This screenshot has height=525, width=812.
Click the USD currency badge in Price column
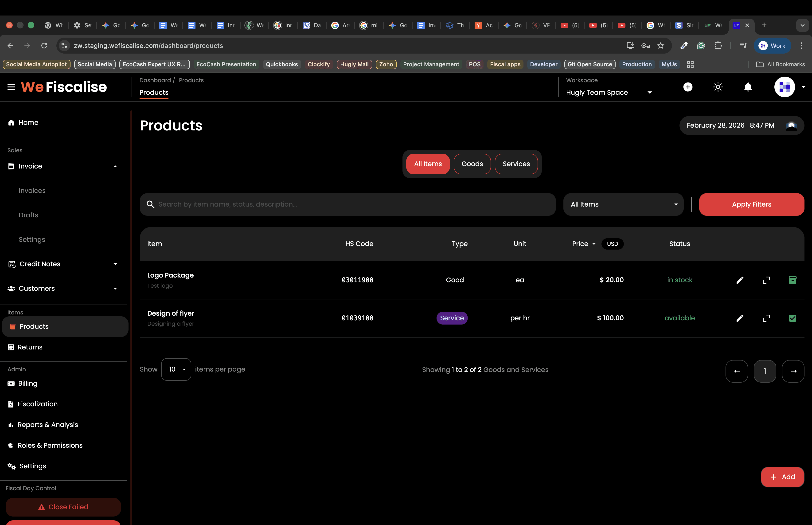(612, 244)
